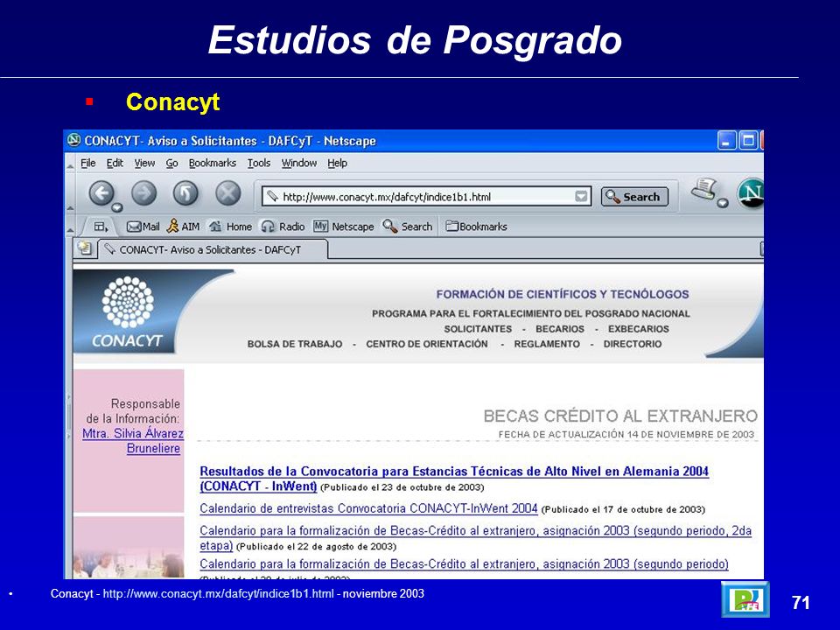Collapse the menu bar toolbar grippy
The image size is (840, 630).
pos(70,166)
